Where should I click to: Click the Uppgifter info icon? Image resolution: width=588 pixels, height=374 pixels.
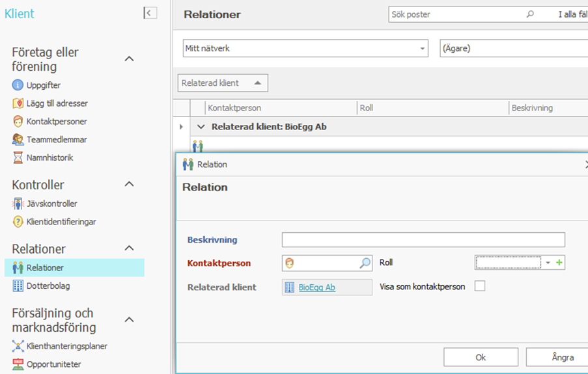[18, 85]
